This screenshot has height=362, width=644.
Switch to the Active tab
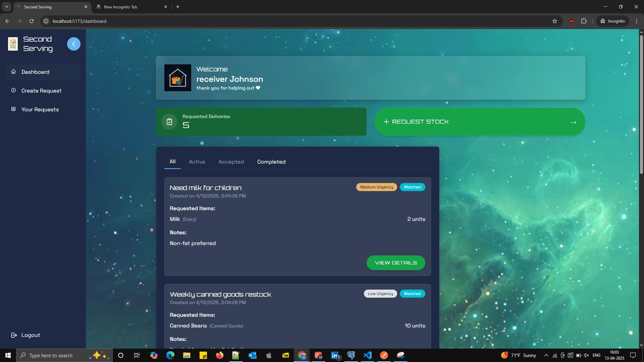tap(197, 162)
